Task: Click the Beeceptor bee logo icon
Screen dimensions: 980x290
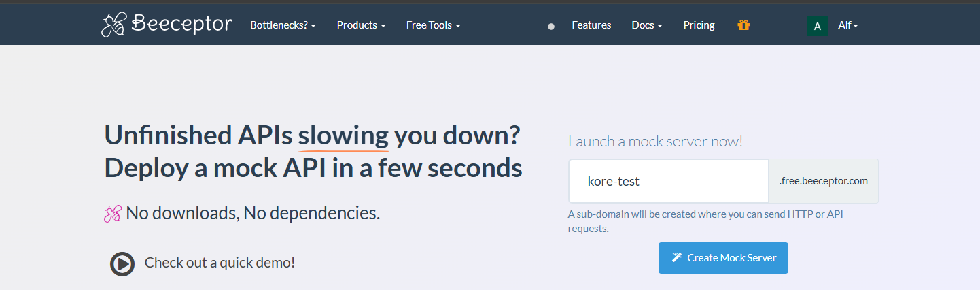Action: tap(113, 25)
